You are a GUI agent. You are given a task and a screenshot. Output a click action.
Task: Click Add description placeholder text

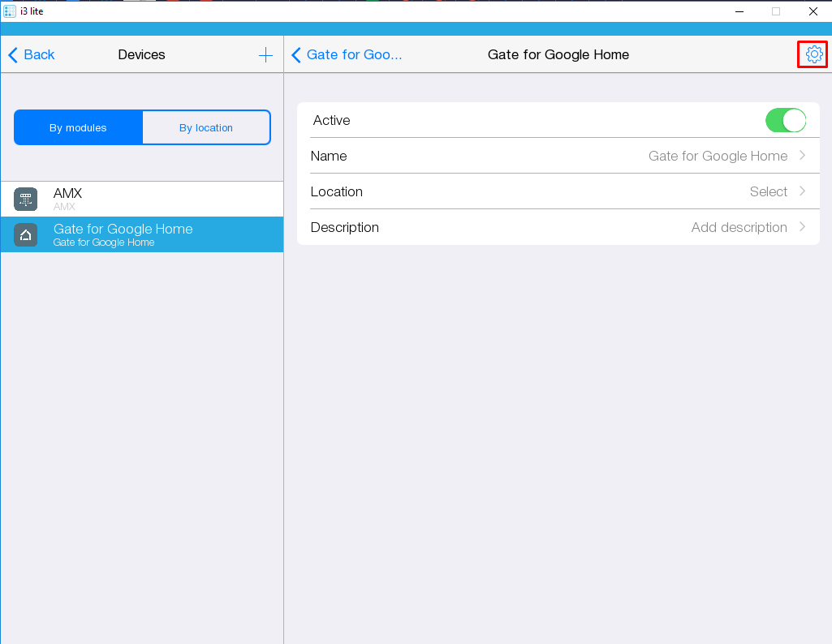pyautogui.click(x=739, y=228)
